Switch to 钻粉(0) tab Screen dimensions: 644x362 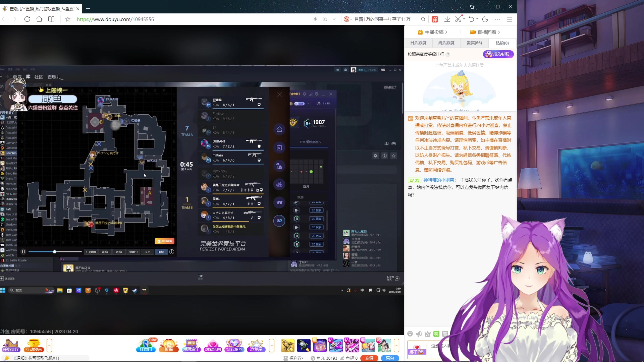pyautogui.click(x=502, y=43)
